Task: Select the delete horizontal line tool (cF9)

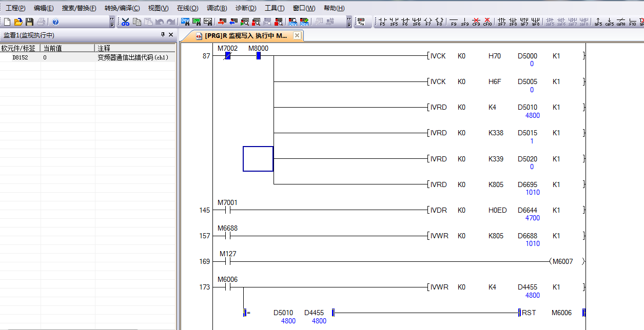Action: [x=476, y=22]
